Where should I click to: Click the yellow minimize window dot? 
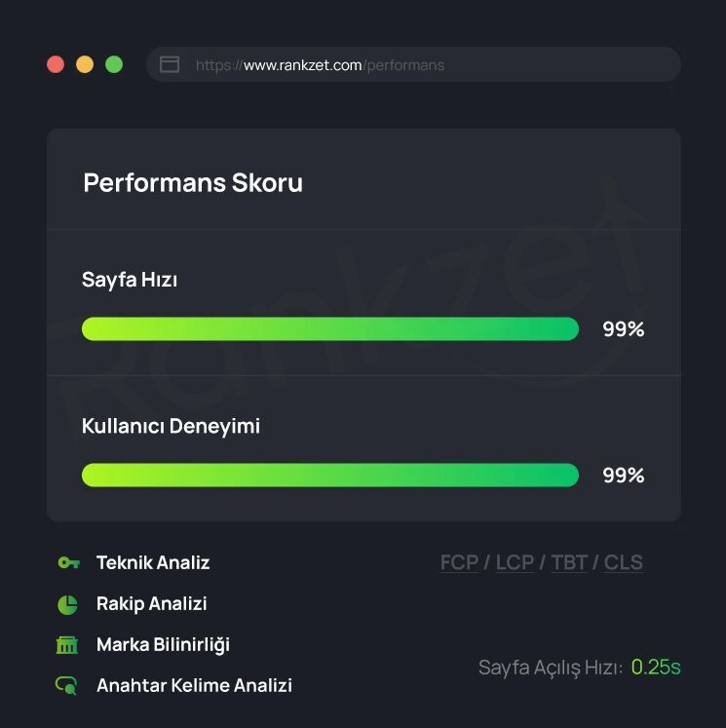coord(85,64)
